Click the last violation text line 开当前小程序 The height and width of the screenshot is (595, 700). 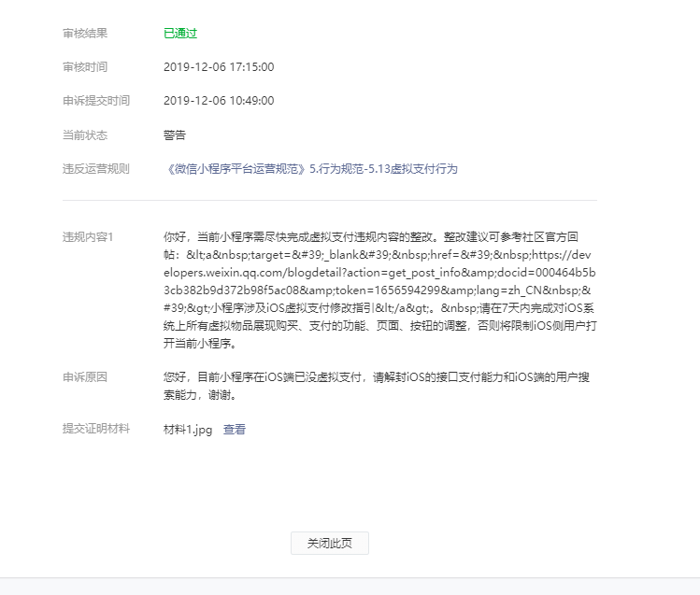[200, 344]
